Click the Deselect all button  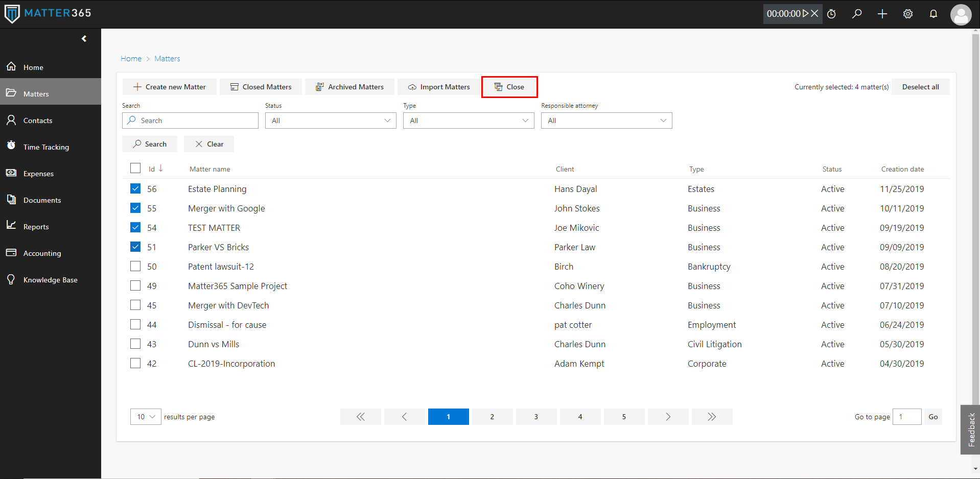[920, 87]
